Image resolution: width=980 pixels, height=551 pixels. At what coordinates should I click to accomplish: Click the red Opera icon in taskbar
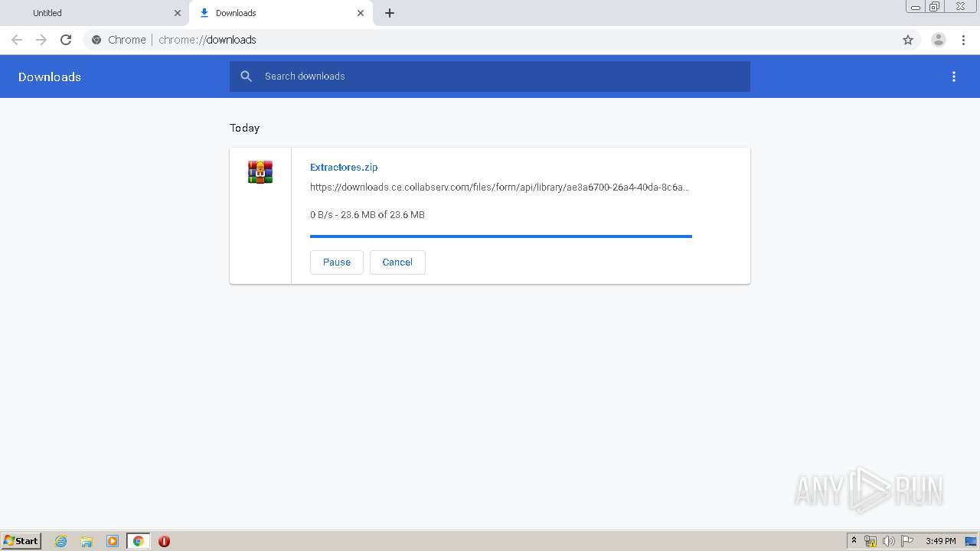(x=164, y=541)
